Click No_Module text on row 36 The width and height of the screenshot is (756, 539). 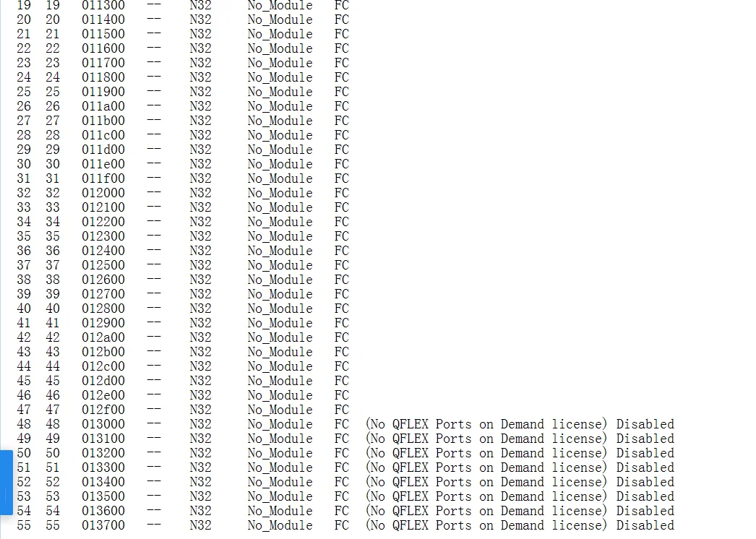click(280, 251)
